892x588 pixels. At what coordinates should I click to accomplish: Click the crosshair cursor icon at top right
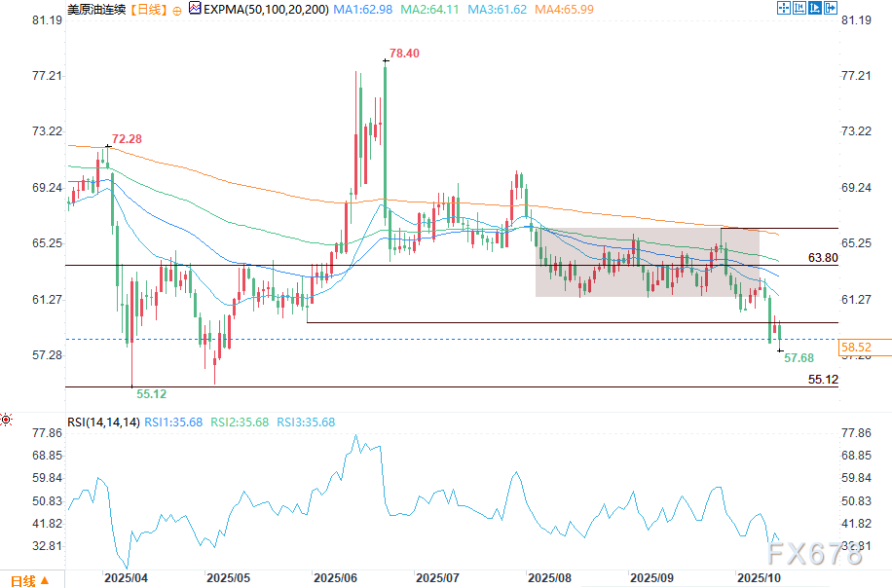783,8
